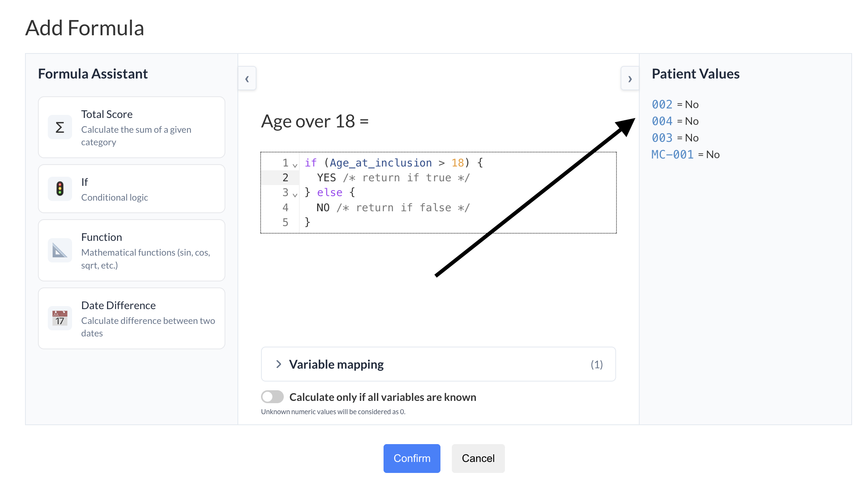The height and width of the screenshot is (490, 868).
Task: Click the triangle ruler Function icon
Action: coord(60,250)
